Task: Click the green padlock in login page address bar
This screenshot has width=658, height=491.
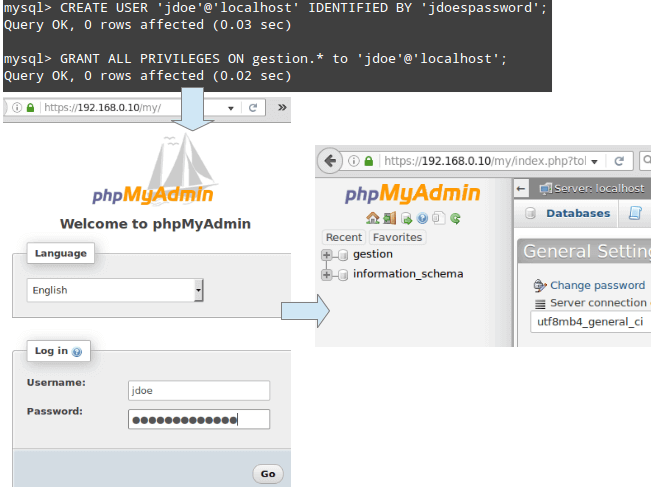Action: click(30, 108)
